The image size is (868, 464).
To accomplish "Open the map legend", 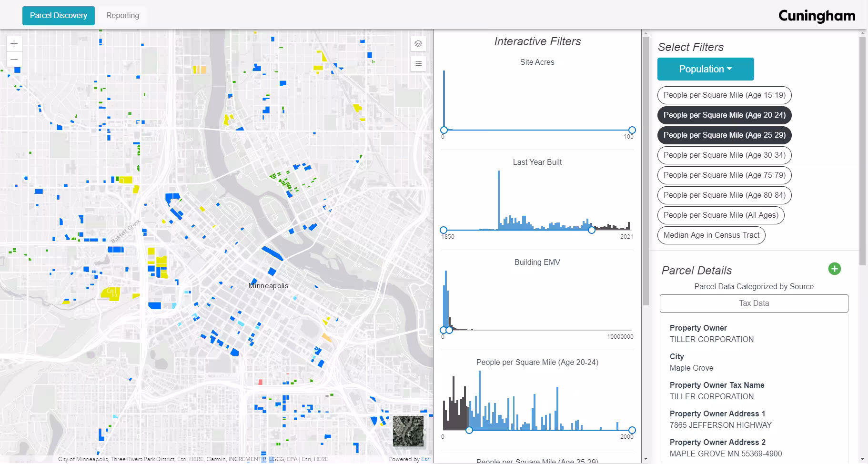I will coord(418,63).
